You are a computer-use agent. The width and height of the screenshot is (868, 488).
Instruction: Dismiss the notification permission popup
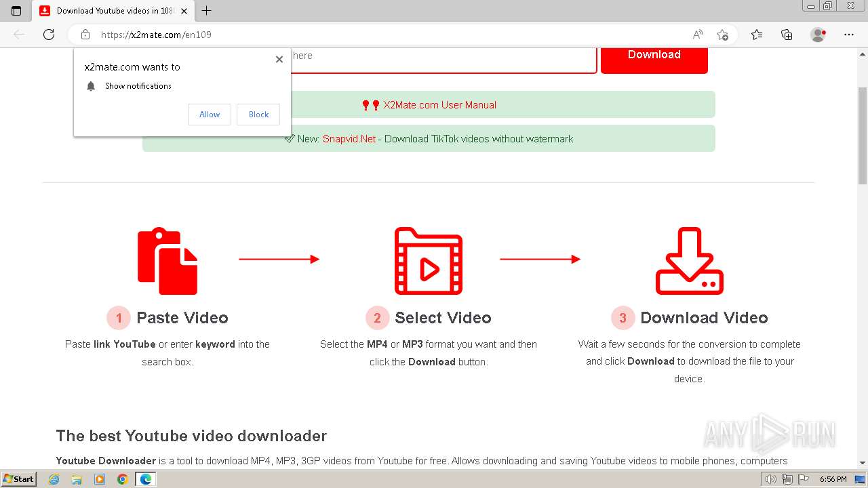(x=279, y=59)
